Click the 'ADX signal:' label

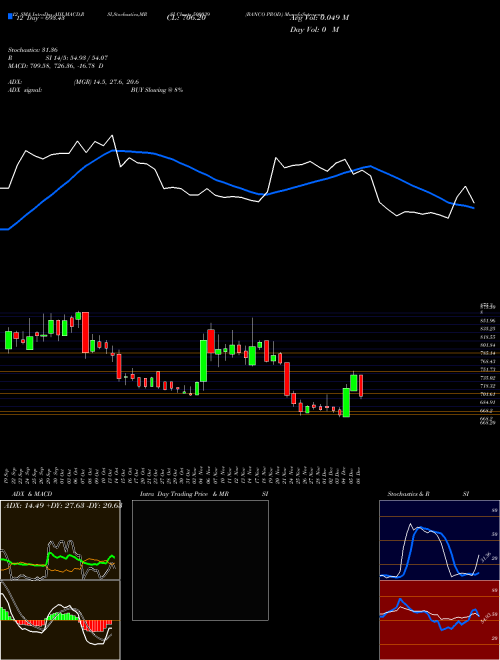pyautogui.click(x=25, y=90)
